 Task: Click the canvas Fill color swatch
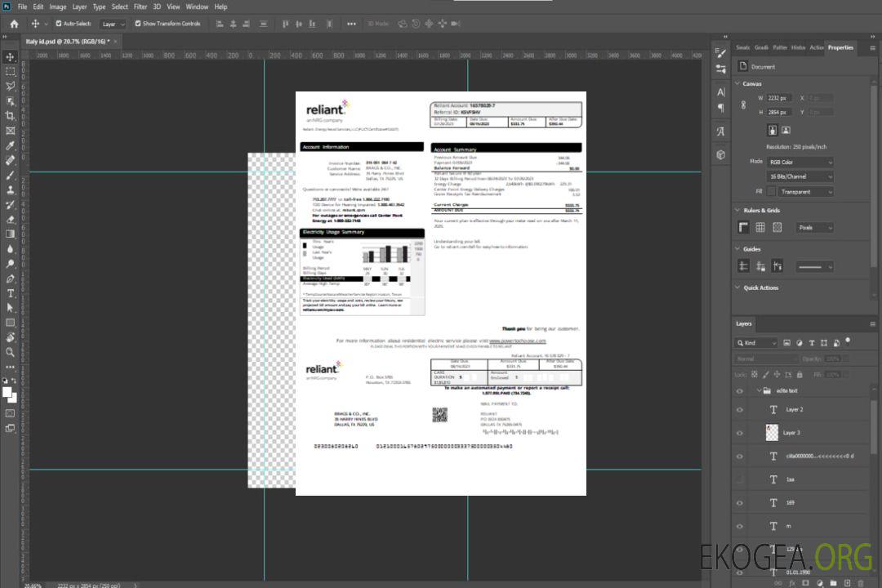[x=771, y=192]
